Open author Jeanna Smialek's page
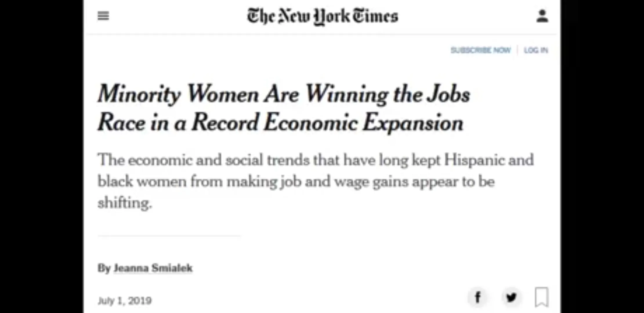This screenshot has height=313, width=644. [153, 268]
